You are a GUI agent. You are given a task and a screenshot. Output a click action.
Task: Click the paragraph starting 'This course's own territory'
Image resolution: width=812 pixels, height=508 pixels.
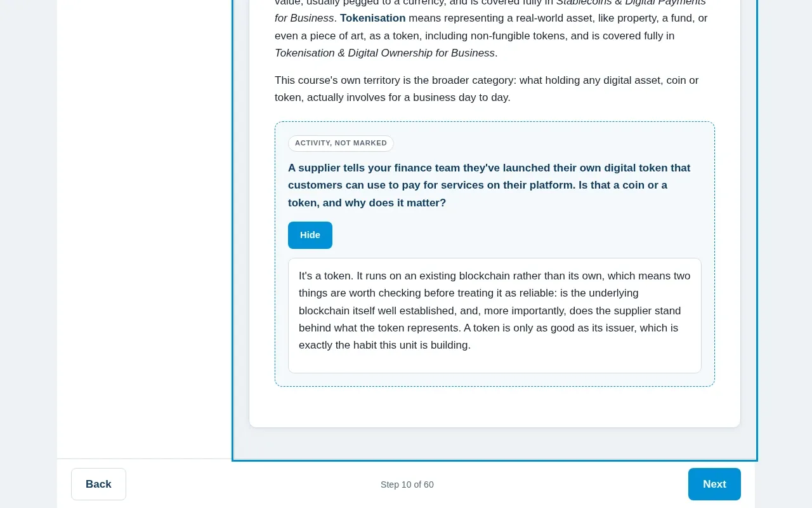coord(487,89)
